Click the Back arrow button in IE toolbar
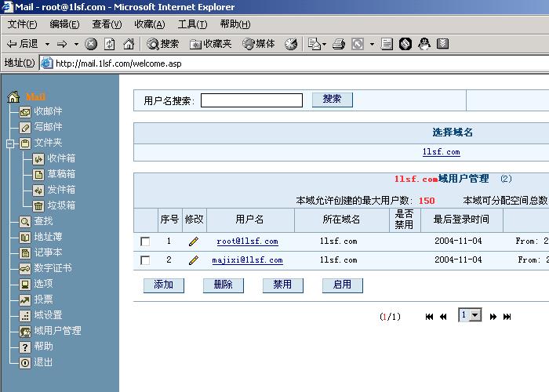The image size is (549, 392). pyautogui.click(x=23, y=44)
